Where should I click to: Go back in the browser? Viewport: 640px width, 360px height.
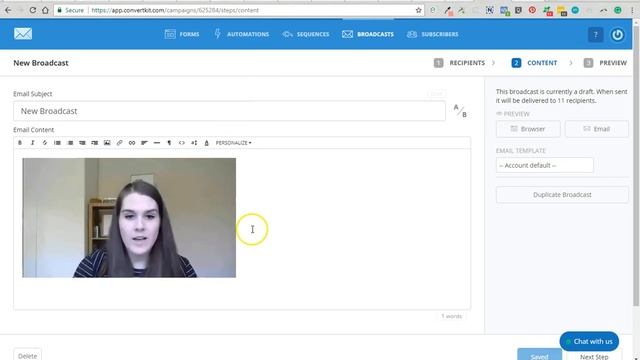[8, 10]
